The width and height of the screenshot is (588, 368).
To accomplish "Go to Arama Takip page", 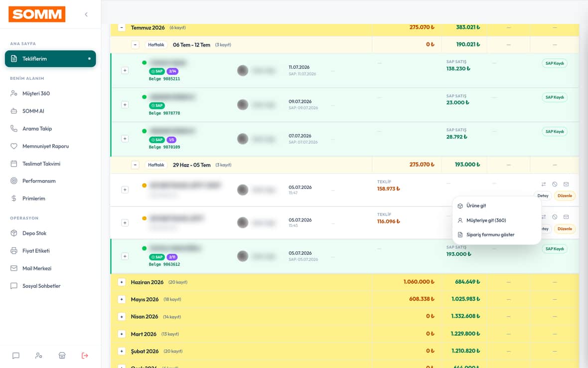I will pyautogui.click(x=50, y=129).
